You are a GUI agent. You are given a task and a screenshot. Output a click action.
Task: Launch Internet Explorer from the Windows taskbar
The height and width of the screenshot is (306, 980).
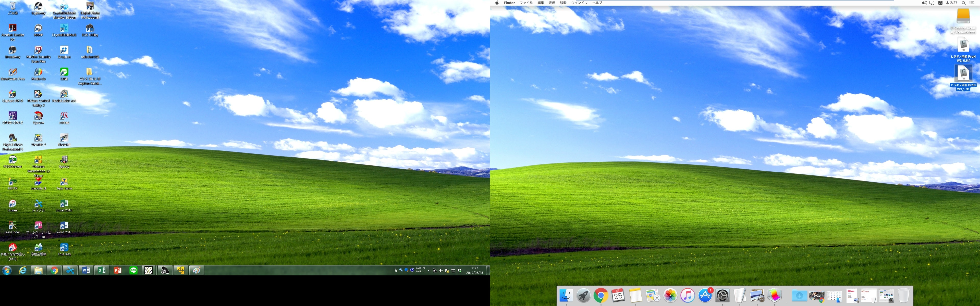(x=23, y=270)
